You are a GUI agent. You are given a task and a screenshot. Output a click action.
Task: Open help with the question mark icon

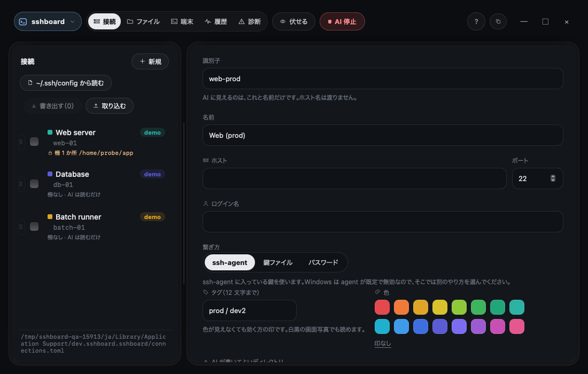[476, 21]
